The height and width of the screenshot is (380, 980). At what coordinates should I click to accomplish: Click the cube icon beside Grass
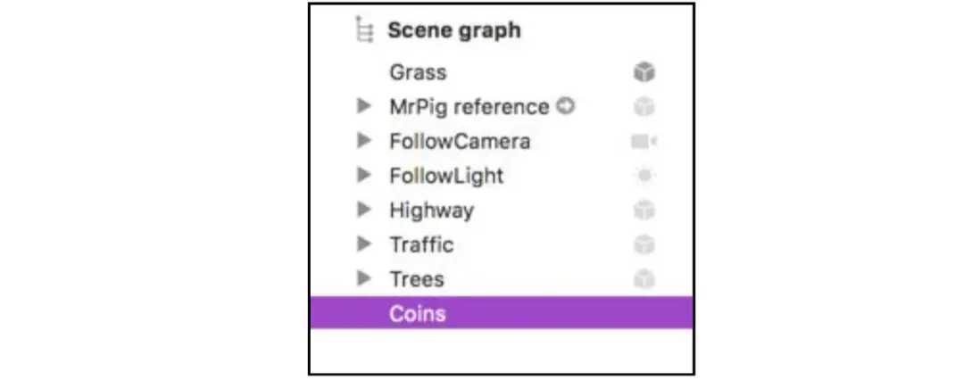[x=644, y=73]
